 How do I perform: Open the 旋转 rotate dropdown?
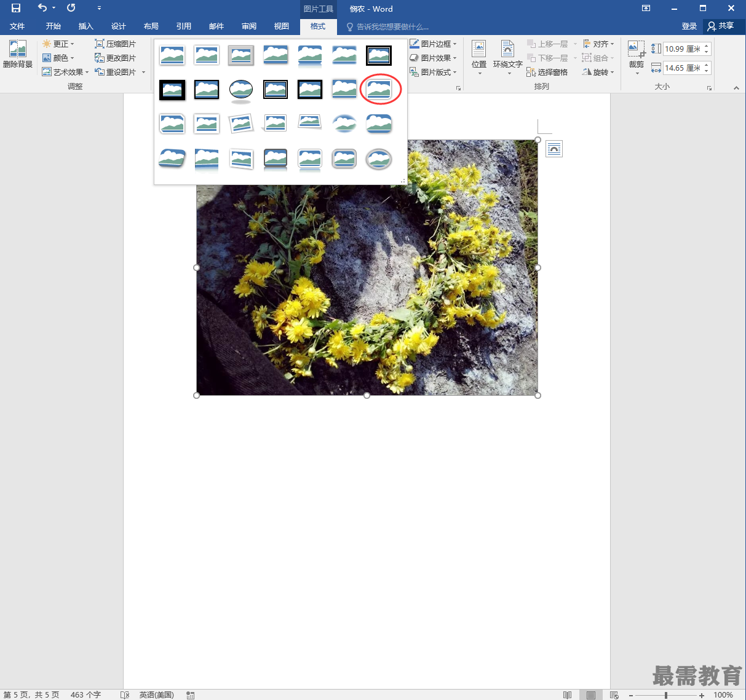point(598,72)
